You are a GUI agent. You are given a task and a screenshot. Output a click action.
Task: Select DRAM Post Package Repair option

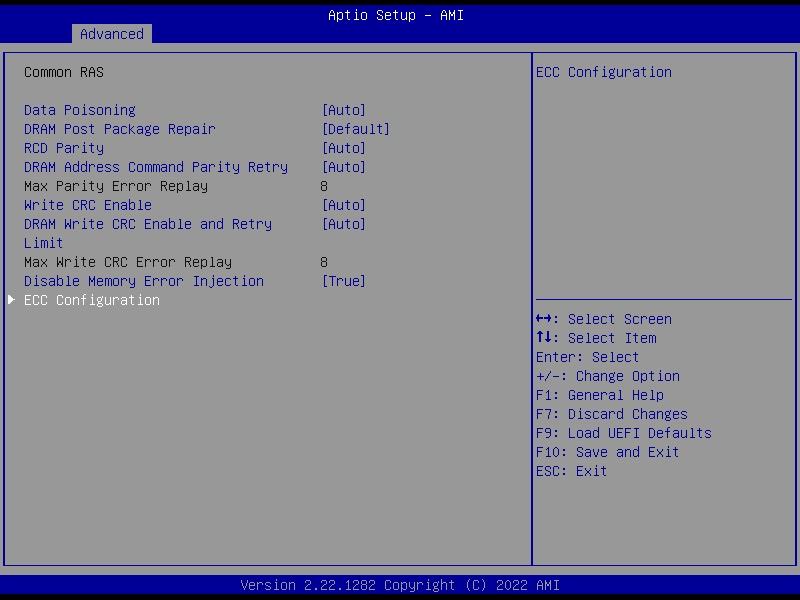(119, 129)
